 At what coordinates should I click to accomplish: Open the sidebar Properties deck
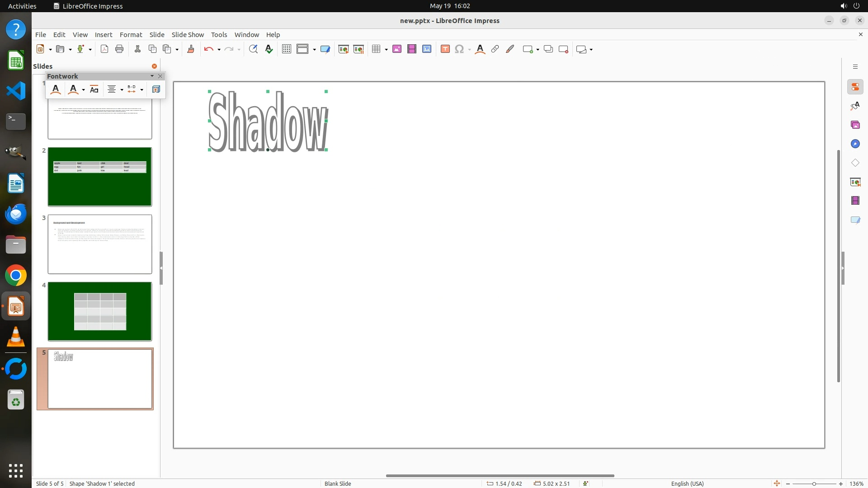(855, 87)
